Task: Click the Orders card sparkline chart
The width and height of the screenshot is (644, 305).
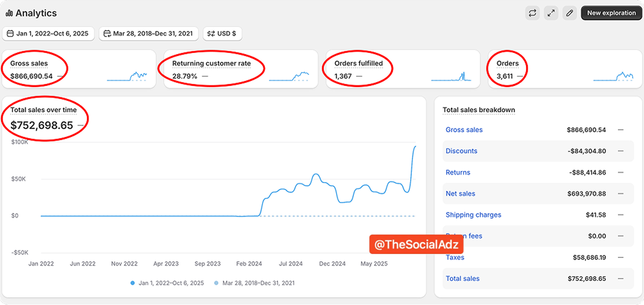Action: [x=613, y=77]
